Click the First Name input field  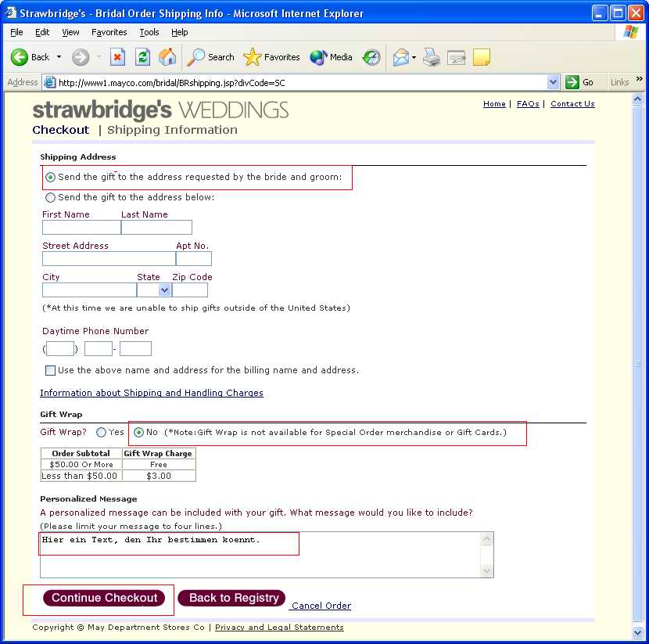(81, 228)
